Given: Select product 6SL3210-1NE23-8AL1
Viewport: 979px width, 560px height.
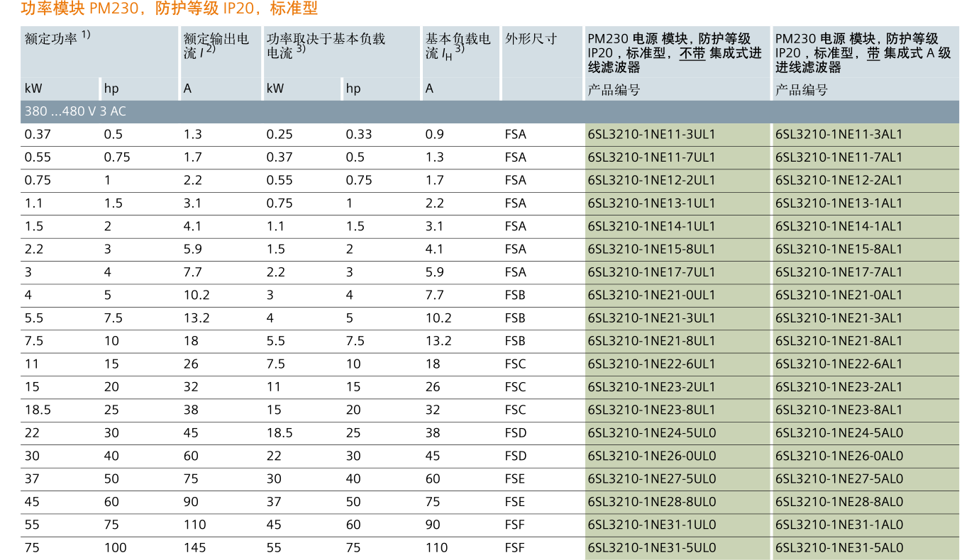Looking at the screenshot, I should [839, 410].
